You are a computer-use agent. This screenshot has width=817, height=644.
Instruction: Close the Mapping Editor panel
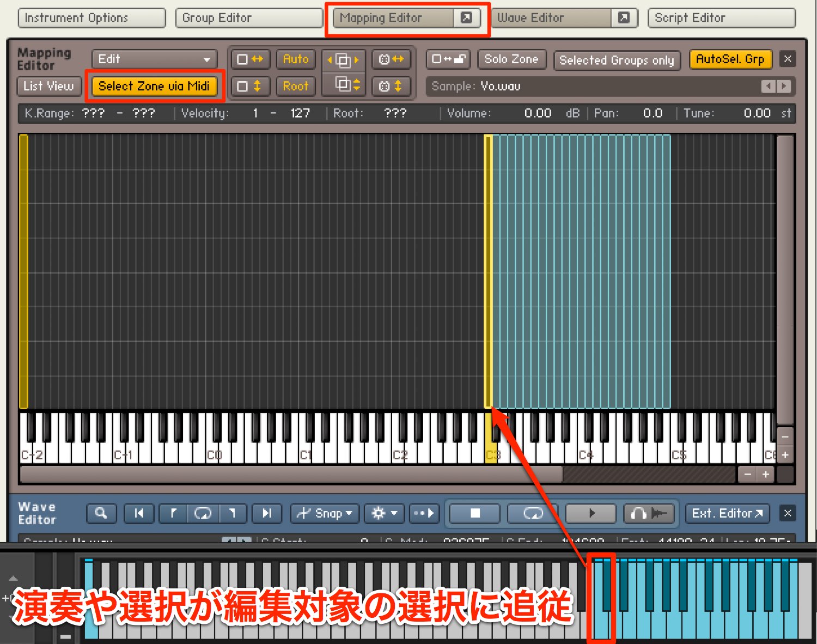pos(787,59)
